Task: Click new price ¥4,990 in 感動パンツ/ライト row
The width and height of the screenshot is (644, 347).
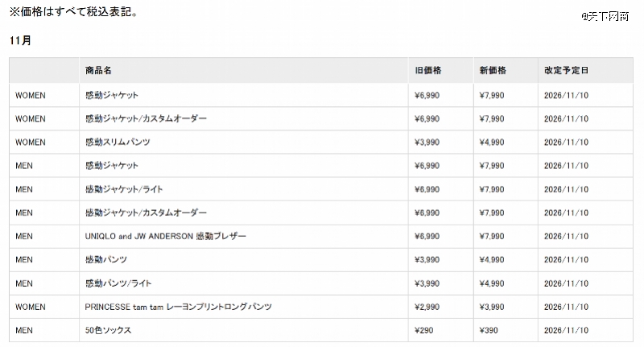Action: tap(492, 283)
